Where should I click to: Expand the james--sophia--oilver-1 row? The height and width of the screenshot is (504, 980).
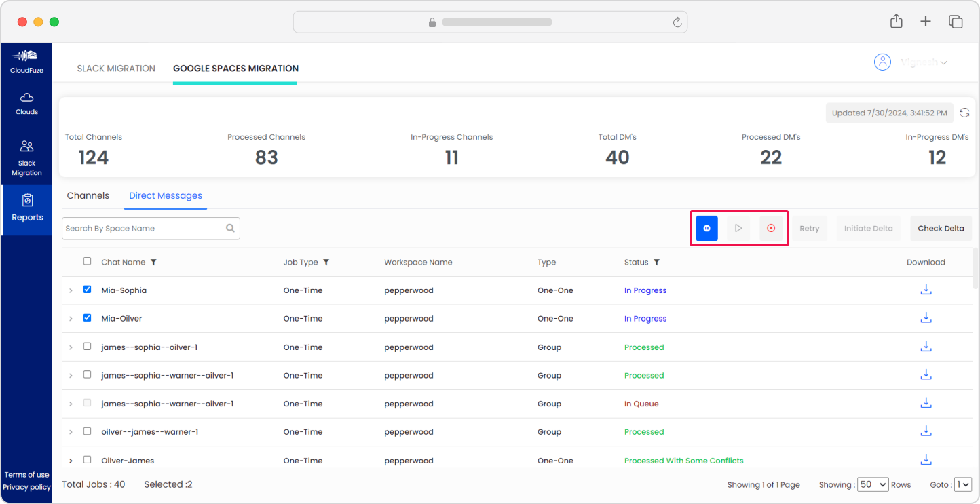coord(71,347)
